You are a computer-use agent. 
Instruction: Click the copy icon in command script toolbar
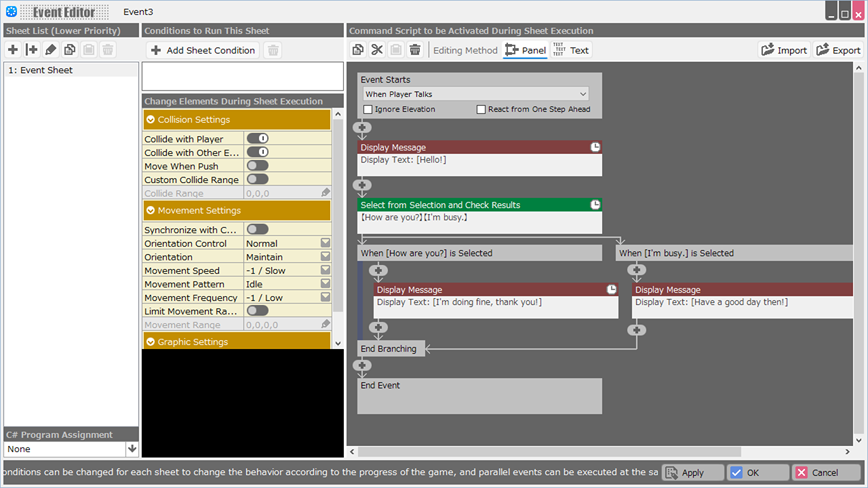click(358, 49)
